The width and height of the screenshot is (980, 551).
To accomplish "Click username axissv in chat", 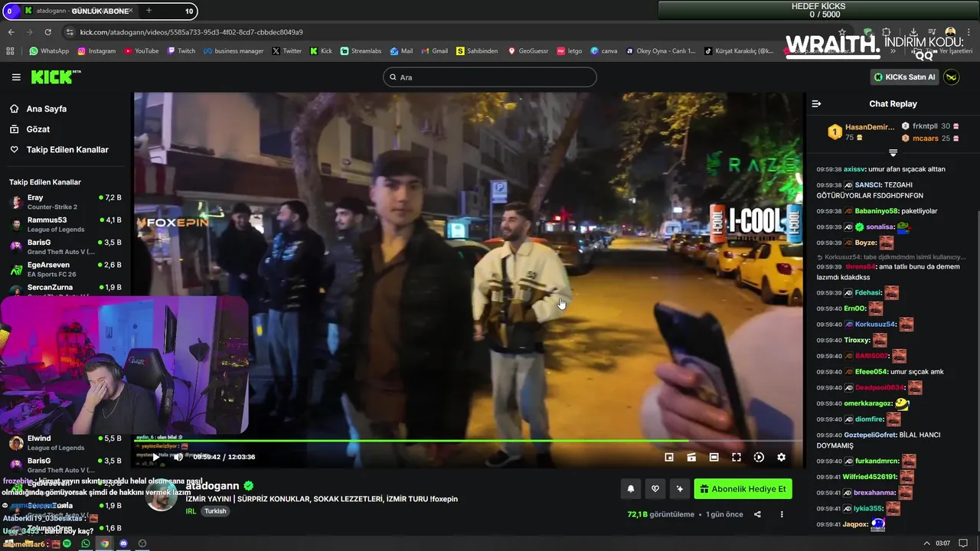I will (x=854, y=169).
